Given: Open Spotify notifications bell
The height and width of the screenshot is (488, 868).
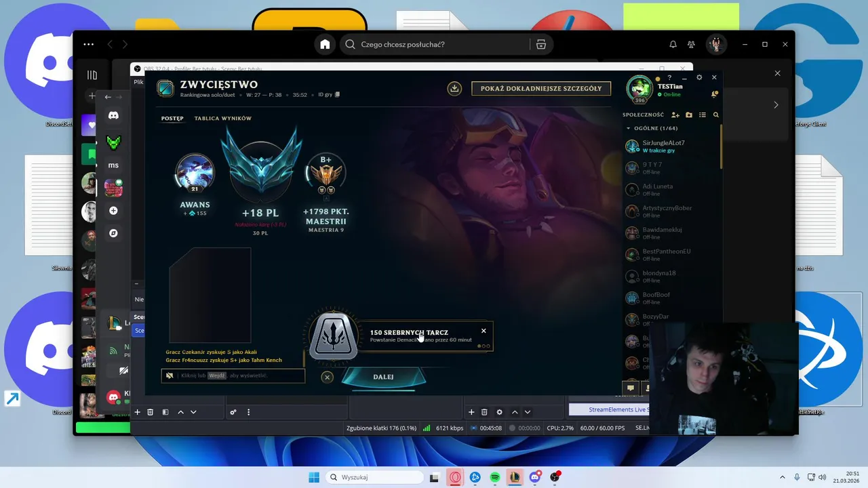Looking at the screenshot, I should [673, 44].
